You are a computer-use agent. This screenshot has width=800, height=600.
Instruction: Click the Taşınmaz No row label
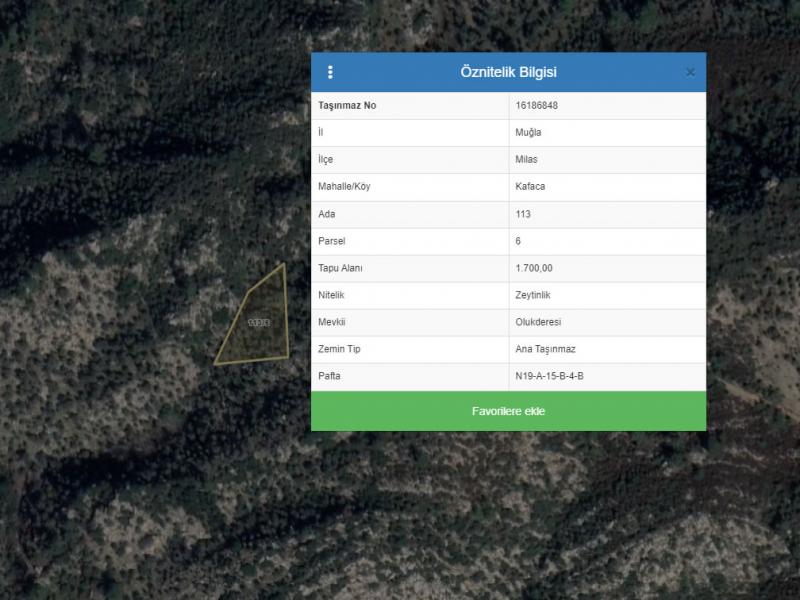pyautogui.click(x=347, y=106)
